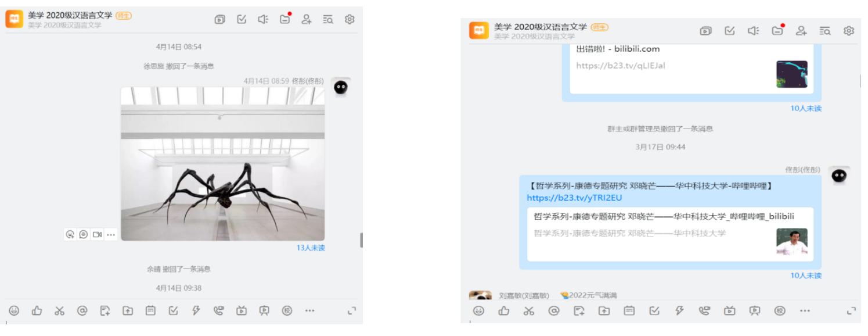The height and width of the screenshot is (336, 868).
Task: Open the spider sculpture image
Action: (x=222, y=164)
